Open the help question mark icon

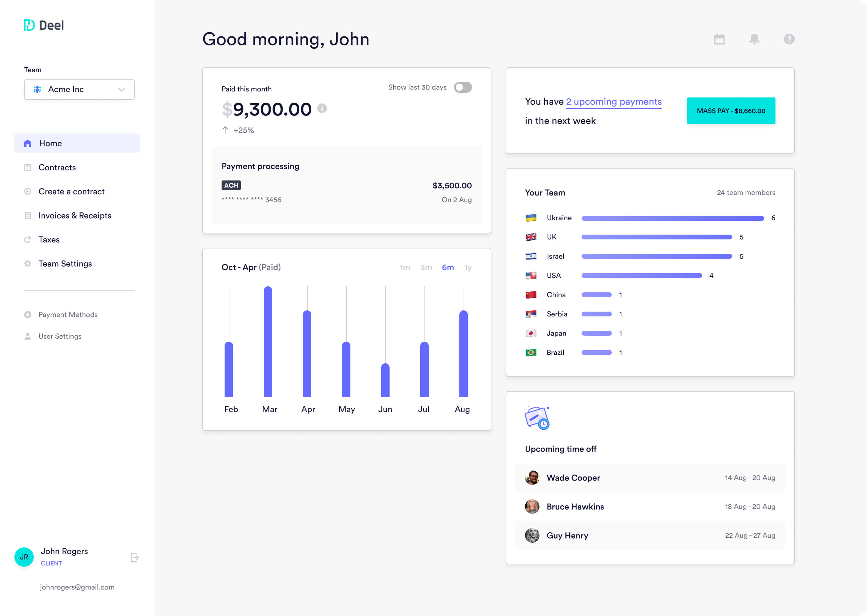789,39
